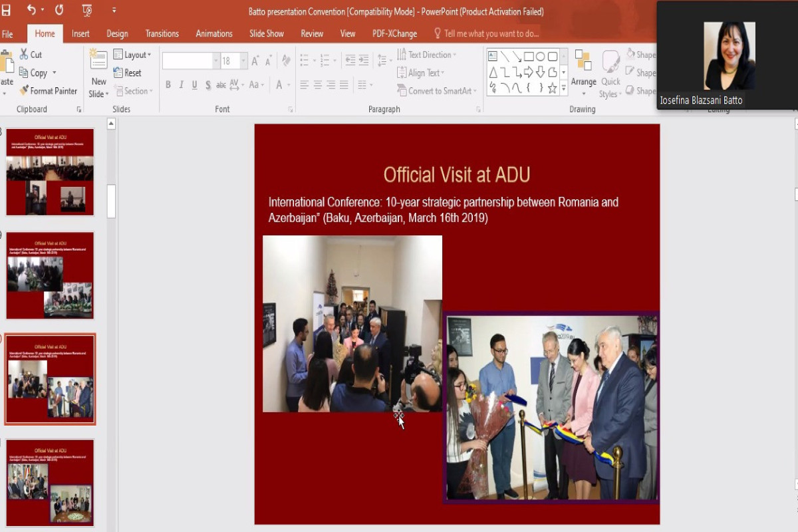Toggle Justify paragraph alignment
The height and width of the screenshot is (532, 798).
[x=344, y=84]
